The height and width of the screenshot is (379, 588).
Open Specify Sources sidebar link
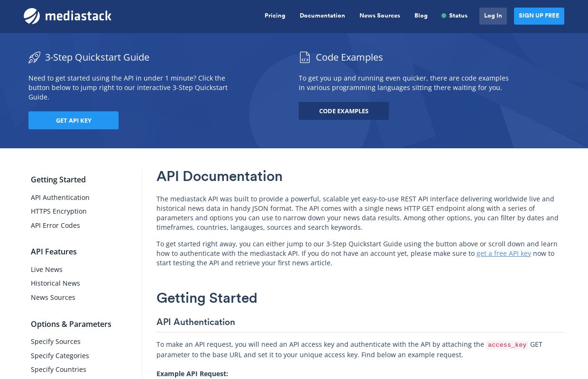[55, 342]
